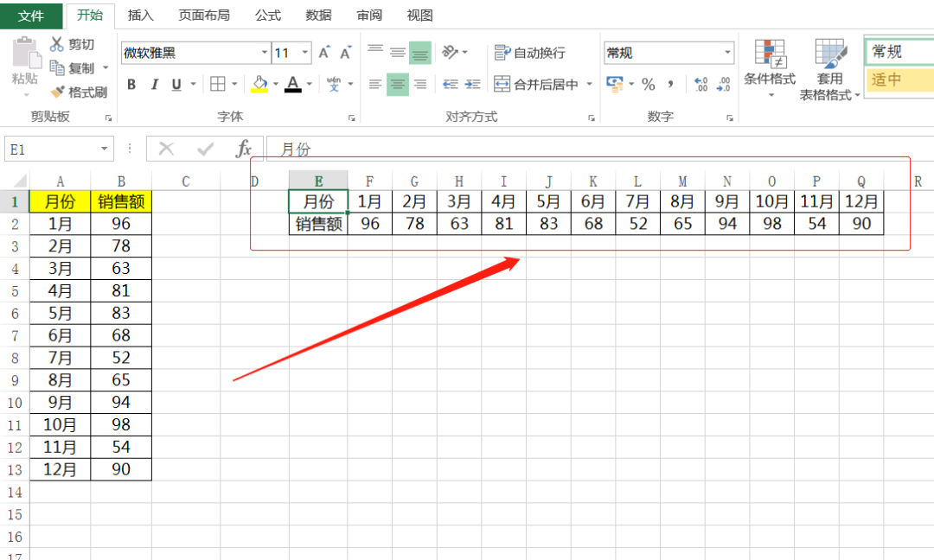Image resolution: width=934 pixels, height=560 pixels.
Task: Decrease indent icon
Action: point(451,85)
